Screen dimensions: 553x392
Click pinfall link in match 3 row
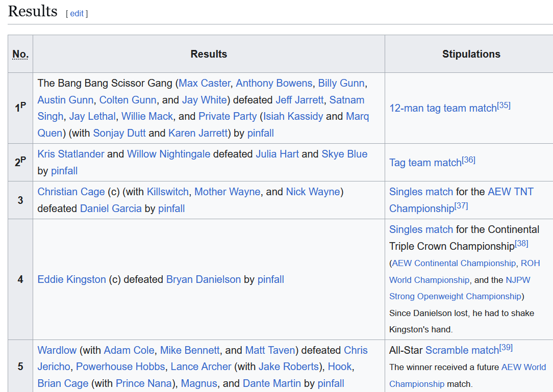point(171,208)
